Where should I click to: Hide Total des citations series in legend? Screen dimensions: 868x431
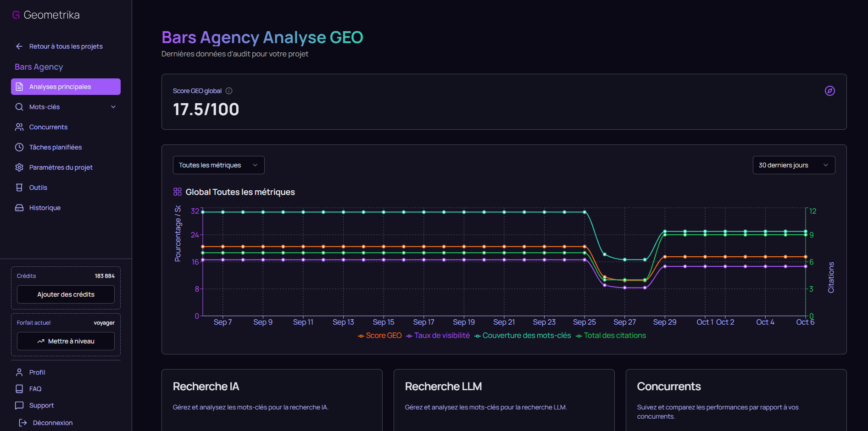(611, 336)
